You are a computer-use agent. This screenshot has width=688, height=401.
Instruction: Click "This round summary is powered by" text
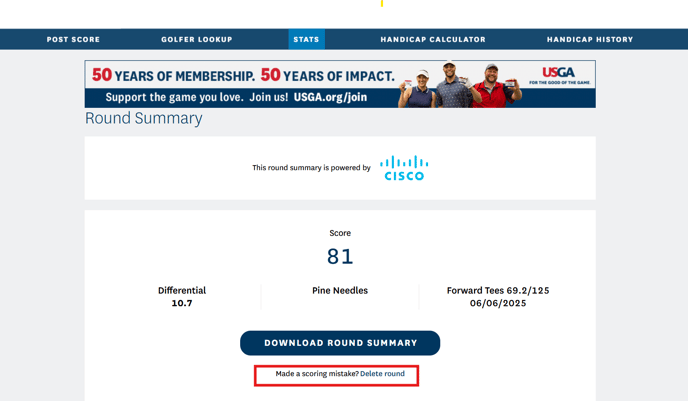[x=311, y=168]
